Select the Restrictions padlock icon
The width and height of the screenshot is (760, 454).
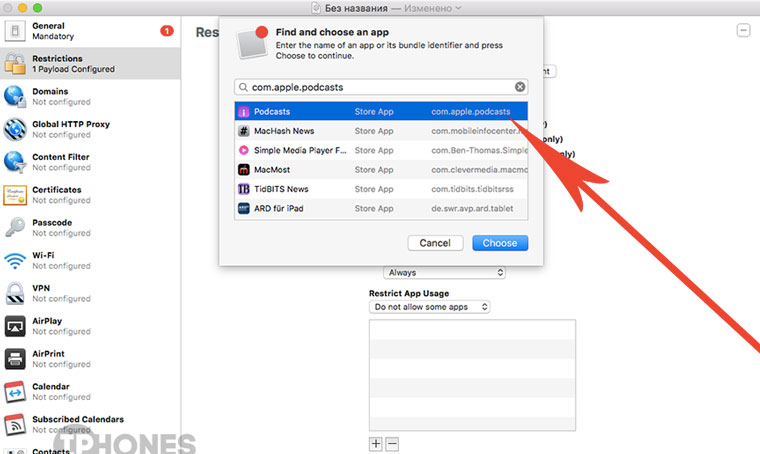tap(15, 63)
